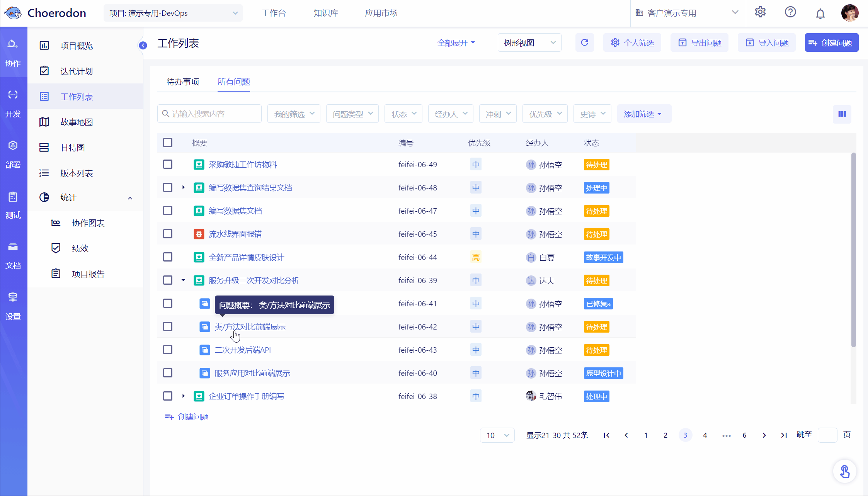Click the floating touch helper icon

[x=844, y=472]
